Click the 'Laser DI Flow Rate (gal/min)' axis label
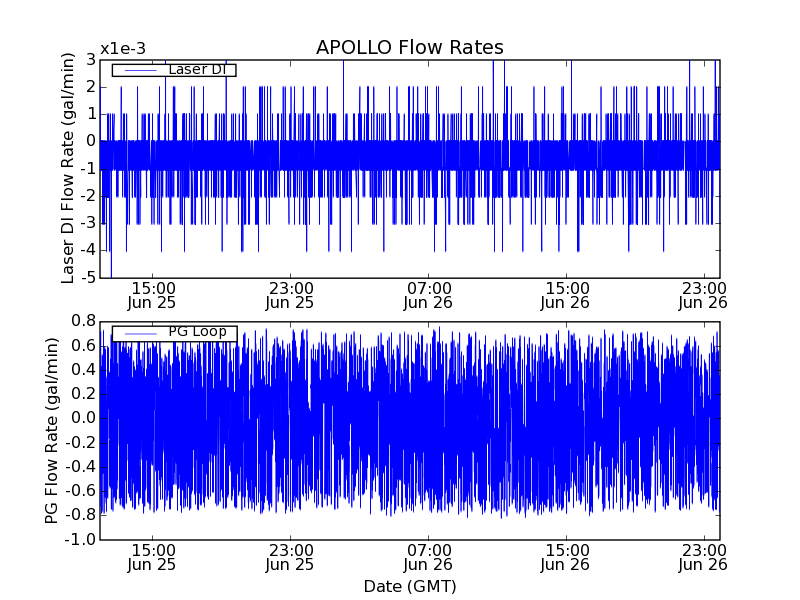This screenshot has width=800, height=600. coord(68,168)
